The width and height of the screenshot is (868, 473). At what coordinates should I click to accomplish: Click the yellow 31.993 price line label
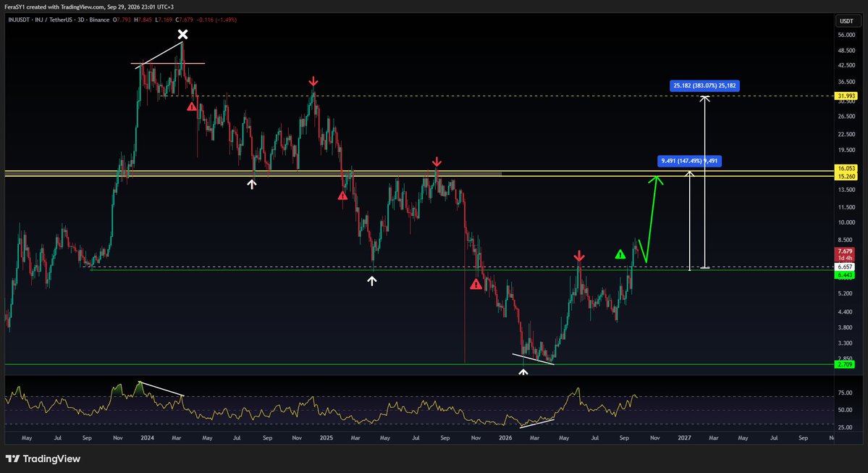[x=846, y=96]
